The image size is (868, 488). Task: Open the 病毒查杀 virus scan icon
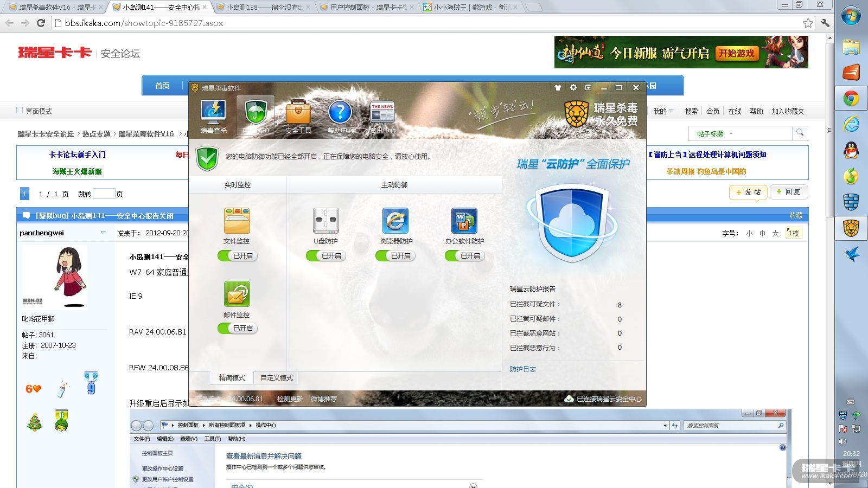[x=214, y=116]
